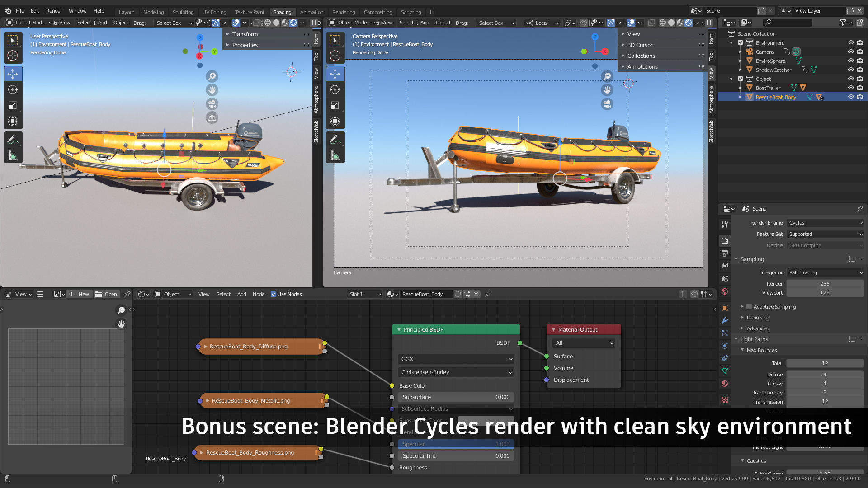
Task: Click New image button
Action: (80, 294)
